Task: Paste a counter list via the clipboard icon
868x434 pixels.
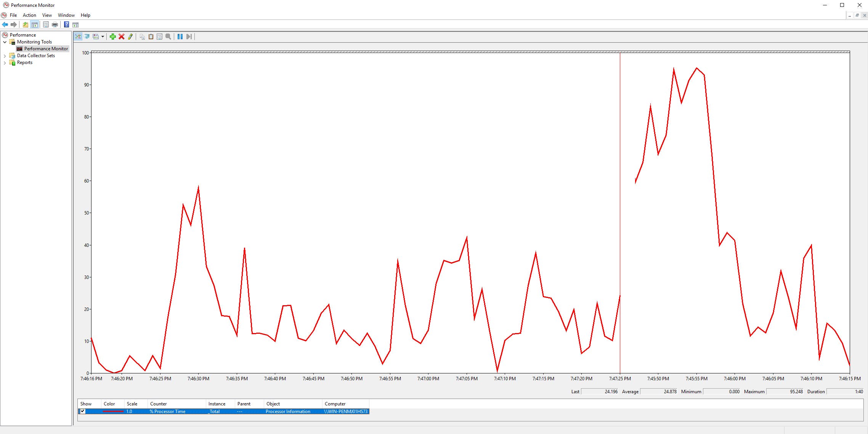Action: [151, 37]
